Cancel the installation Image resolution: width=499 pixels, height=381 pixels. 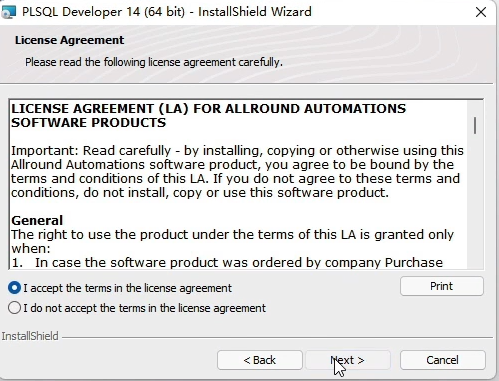click(442, 360)
